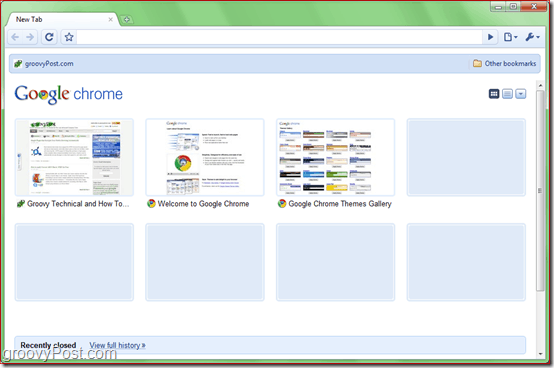Viewport: 554px width, 368px height.
Task: Reload the current page
Action: [49, 37]
